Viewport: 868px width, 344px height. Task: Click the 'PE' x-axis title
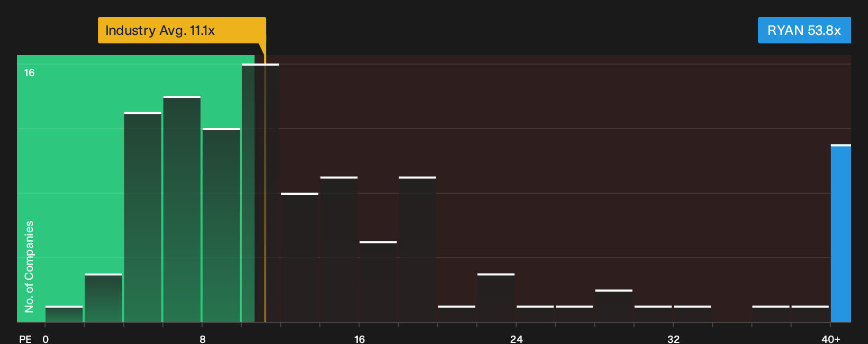click(25, 339)
